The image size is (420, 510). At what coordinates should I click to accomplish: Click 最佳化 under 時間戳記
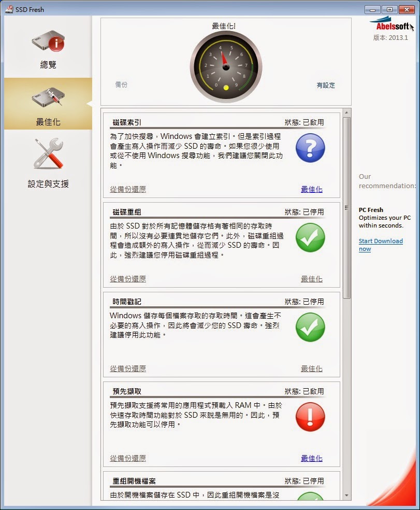311,369
